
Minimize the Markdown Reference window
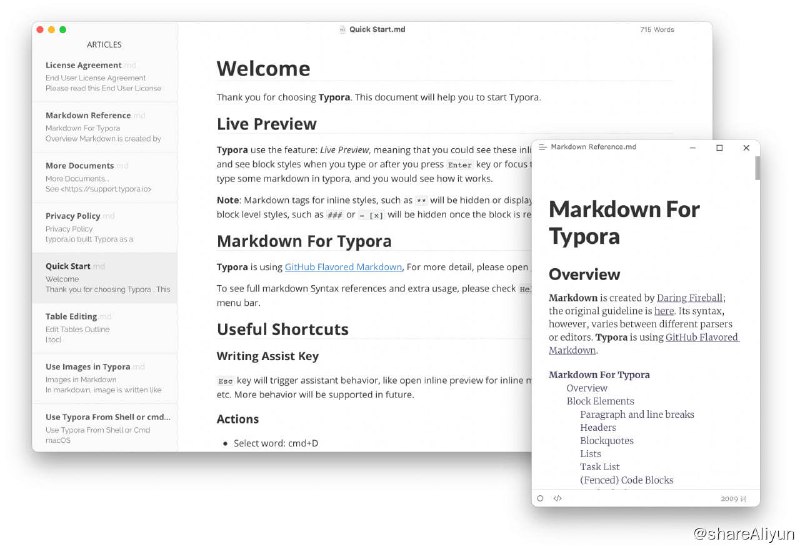pos(693,148)
